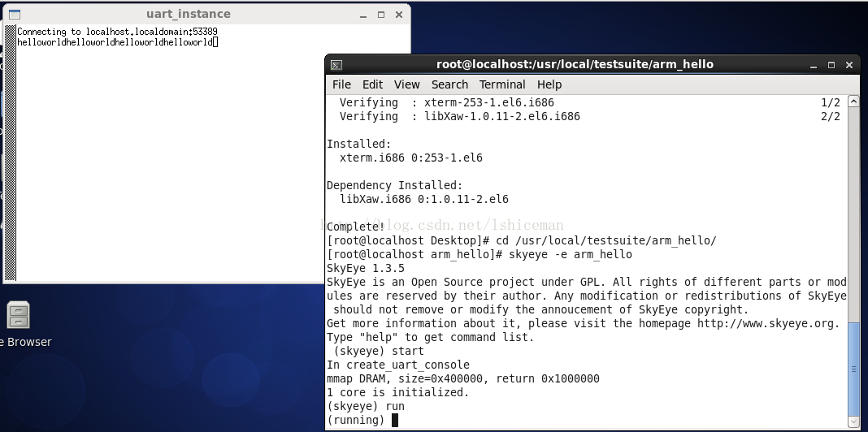Open the Help menu in terminal
This screenshot has height=432, width=868.
549,84
